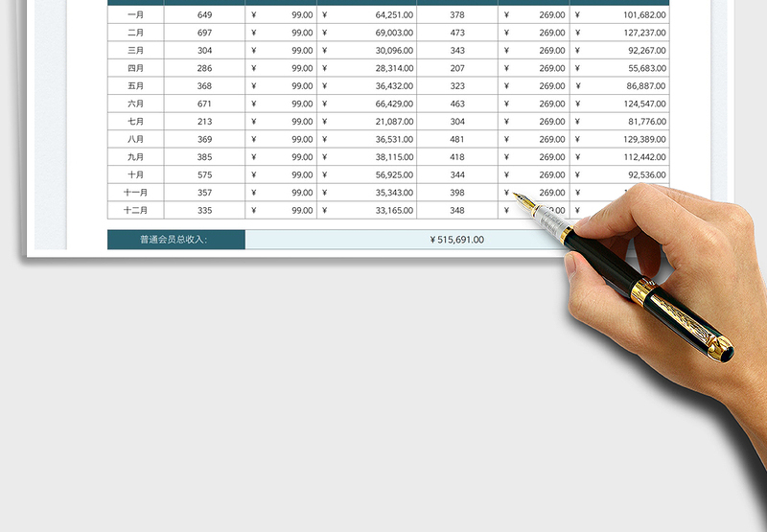This screenshot has height=532, width=767.
Task: Select the cell with 28,314.00
Action: click(367, 68)
